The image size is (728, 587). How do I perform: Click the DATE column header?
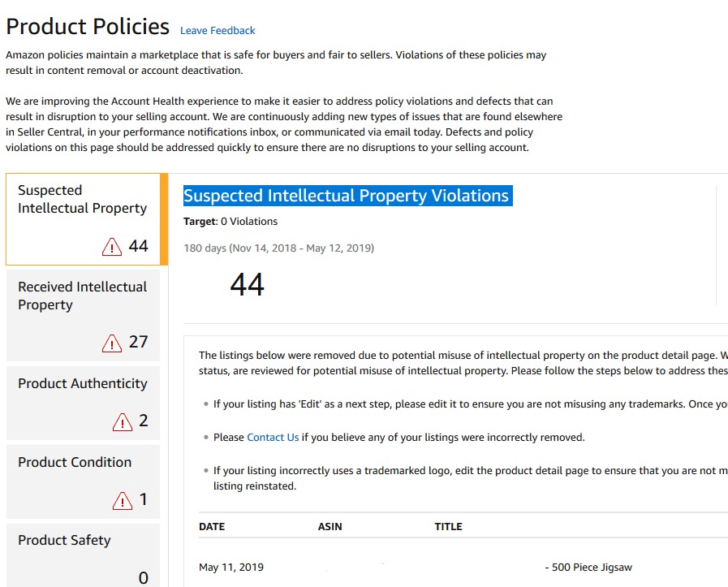212,526
